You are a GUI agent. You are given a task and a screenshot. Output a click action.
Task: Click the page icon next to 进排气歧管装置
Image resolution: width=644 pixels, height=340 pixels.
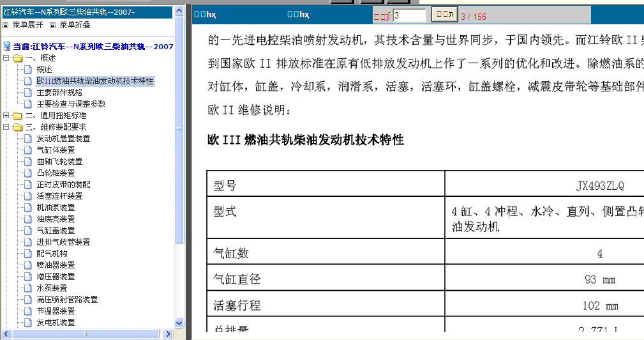tap(28, 242)
